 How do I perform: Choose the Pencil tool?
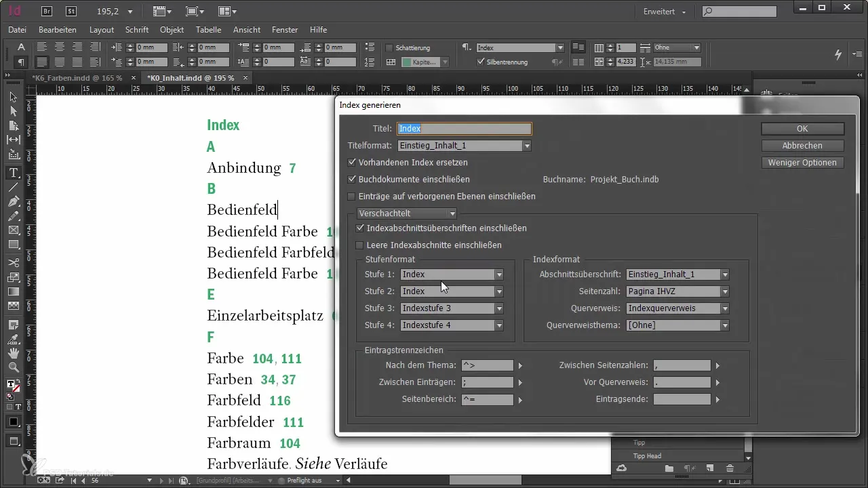point(13,216)
